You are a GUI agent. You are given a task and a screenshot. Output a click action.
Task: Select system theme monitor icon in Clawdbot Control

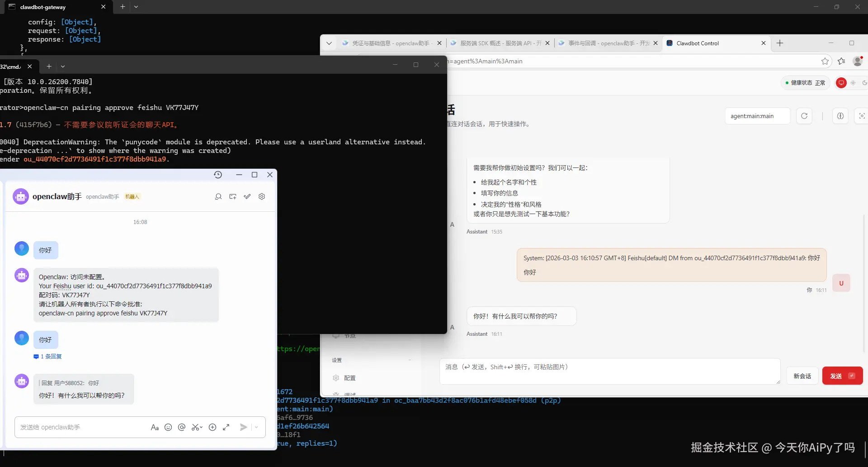(x=841, y=83)
